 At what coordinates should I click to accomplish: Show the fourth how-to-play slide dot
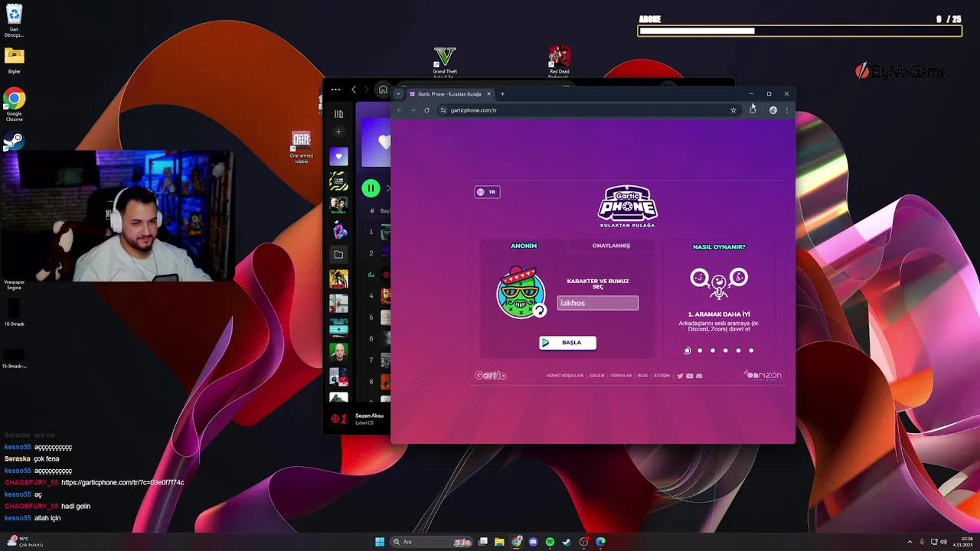click(x=725, y=350)
